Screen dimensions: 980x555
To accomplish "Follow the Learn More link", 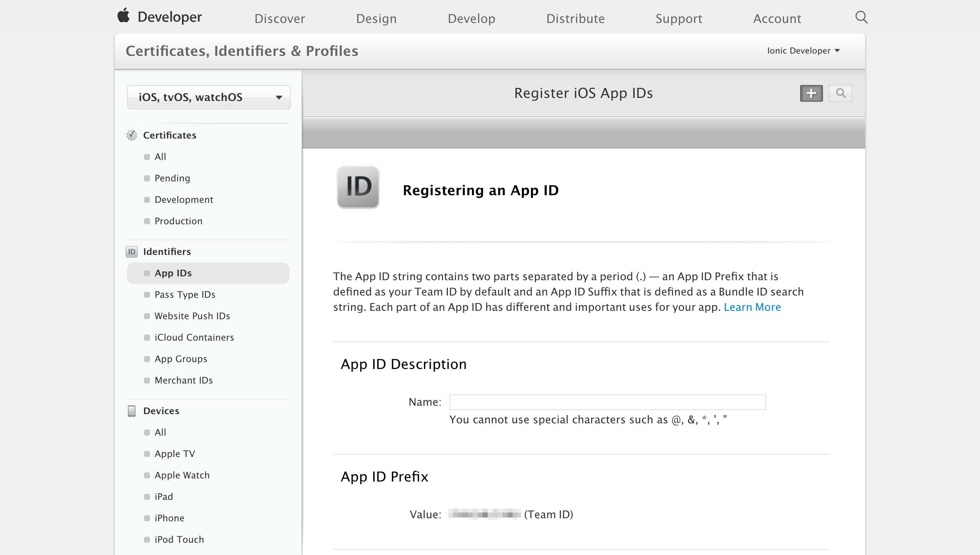I will point(752,307).
